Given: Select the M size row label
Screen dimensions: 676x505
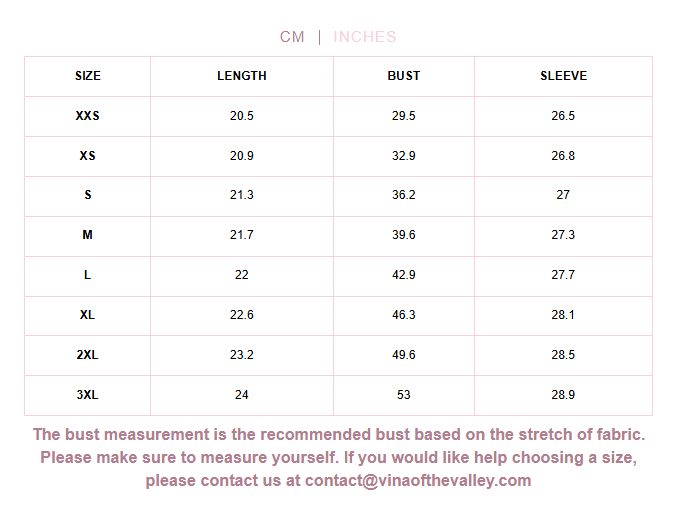Looking at the screenshot, I should click(88, 235).
